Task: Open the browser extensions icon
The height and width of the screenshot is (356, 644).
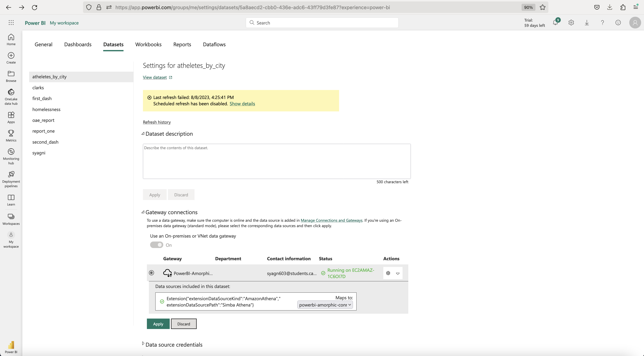Action: 623,7
